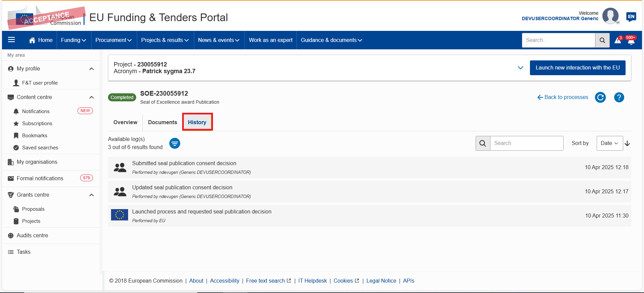Image resolution: width=644 pixels, height=293 pixels.
Task: Click the NEW badge beside Notifications
Action: pyautogui.click(x=85, y=111)
